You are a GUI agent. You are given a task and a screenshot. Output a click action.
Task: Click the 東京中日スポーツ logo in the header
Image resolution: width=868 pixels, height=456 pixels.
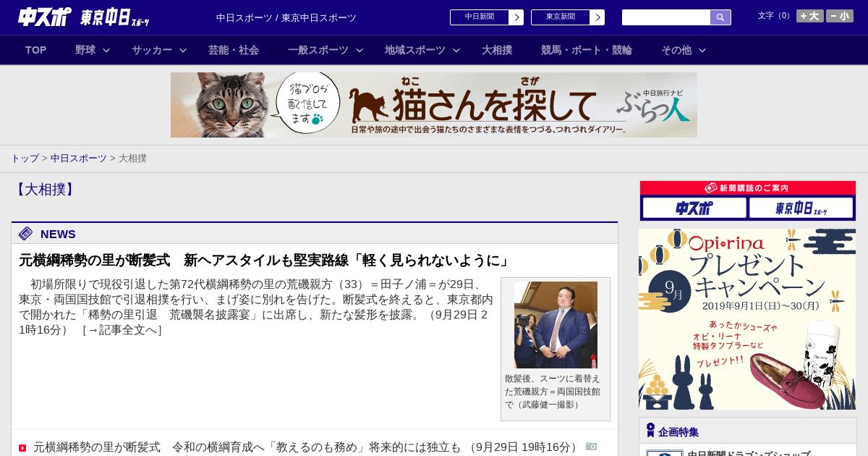tap(115, 17)
